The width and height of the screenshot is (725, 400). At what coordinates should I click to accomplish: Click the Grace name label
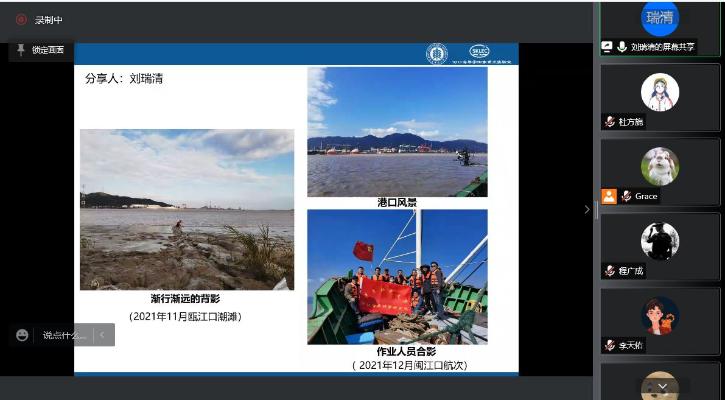click(x=646, y=197)
